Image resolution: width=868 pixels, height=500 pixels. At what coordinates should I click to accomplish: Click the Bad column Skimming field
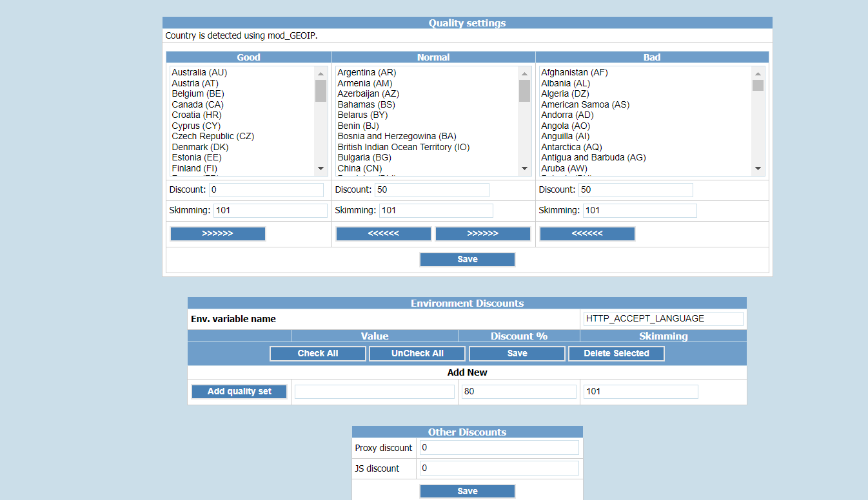[640, 211]
